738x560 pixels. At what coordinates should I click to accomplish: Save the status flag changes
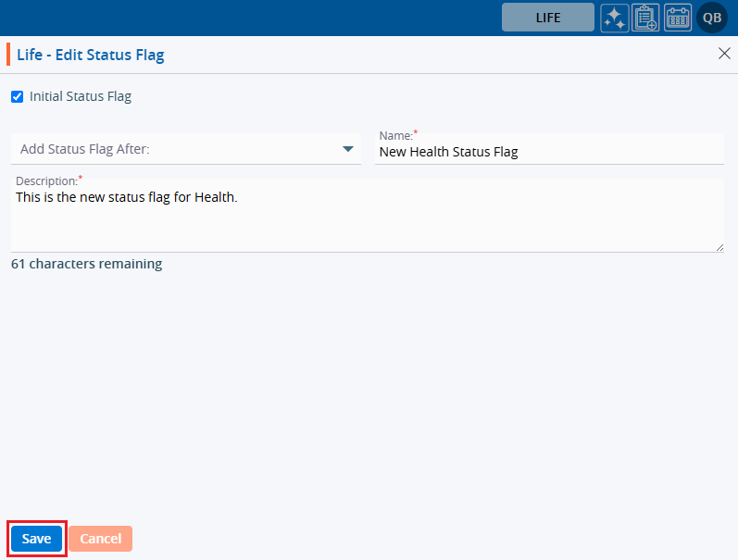pyautogui.click(x=36, y=539)
